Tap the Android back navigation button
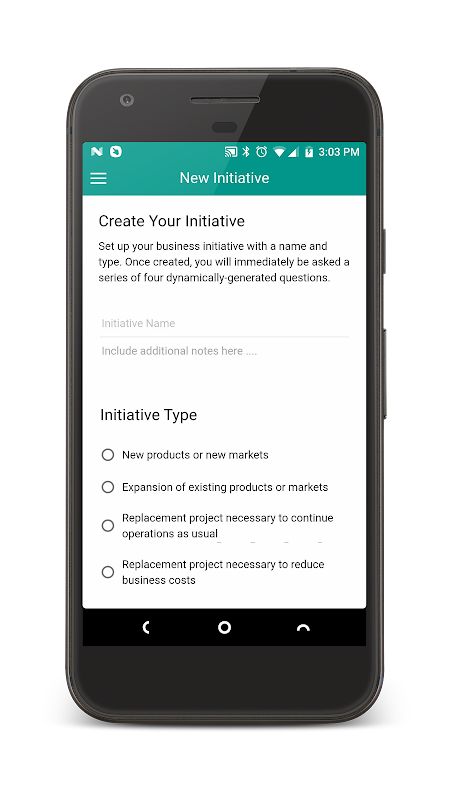 tap(146, 628)
